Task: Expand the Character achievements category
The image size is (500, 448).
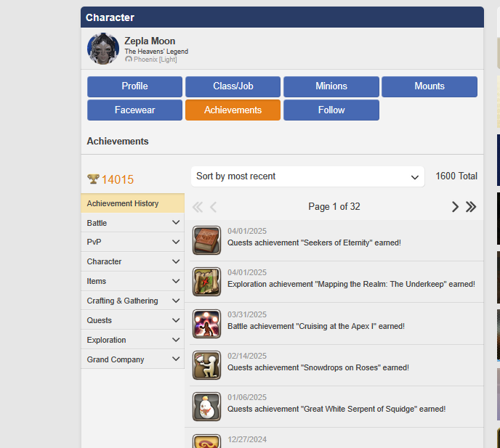Action: [x=133, y=261]
